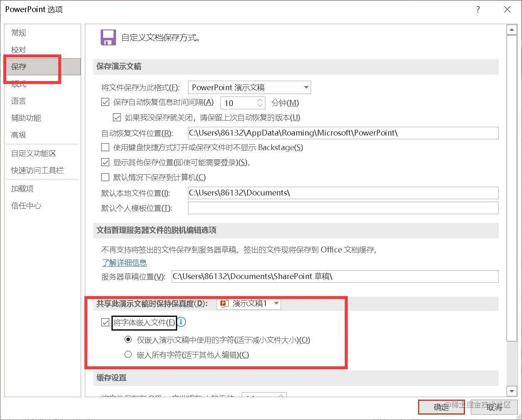Viewport: 522px width, 420px height.
Task: Open the 了解详细信息 link
Action: click(x=124, y=263)
